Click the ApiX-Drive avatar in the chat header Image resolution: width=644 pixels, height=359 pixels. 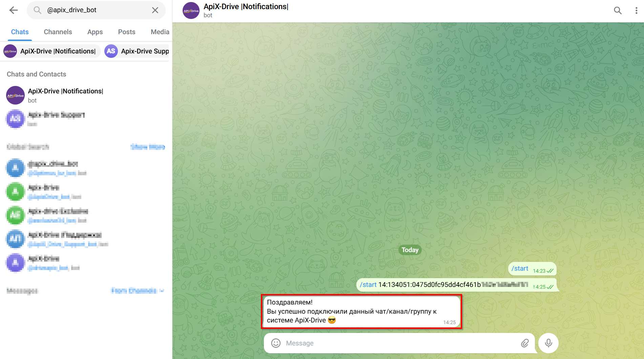(191, 10)
